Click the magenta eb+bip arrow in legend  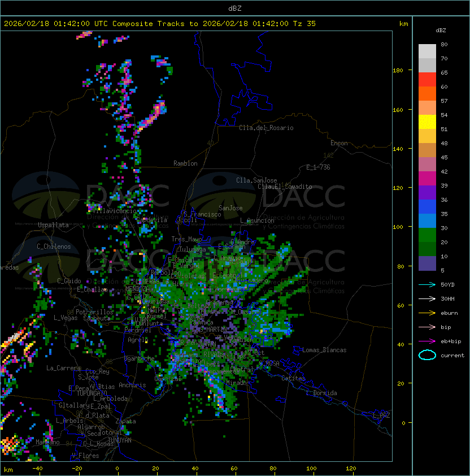point(427,341)
